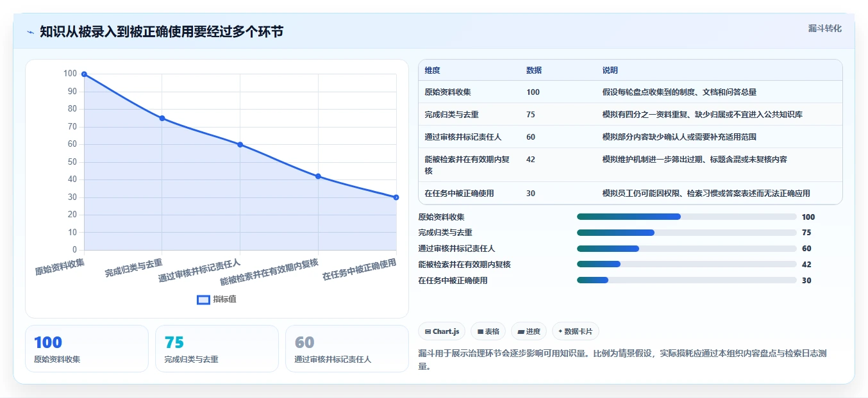
Task: Click the 指标值 legend label text
Action: pos(224,299)
